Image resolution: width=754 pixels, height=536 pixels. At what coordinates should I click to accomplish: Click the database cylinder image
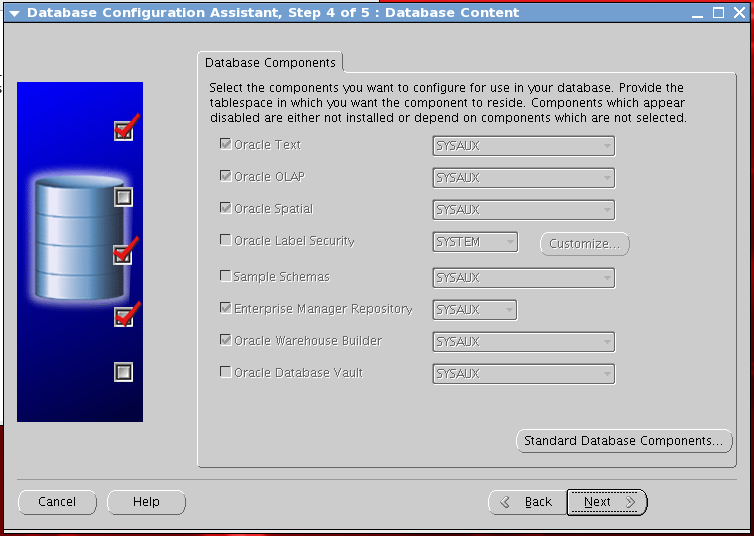pos(79,239)
